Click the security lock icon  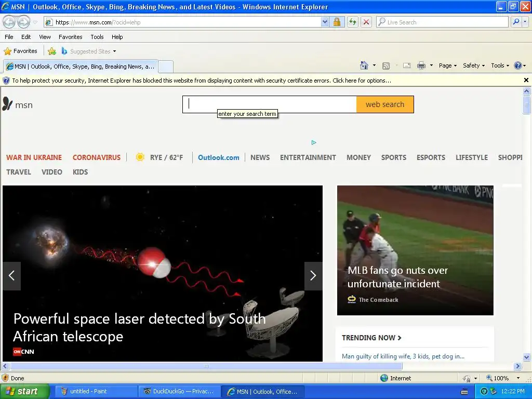click(x=337, y=22)
